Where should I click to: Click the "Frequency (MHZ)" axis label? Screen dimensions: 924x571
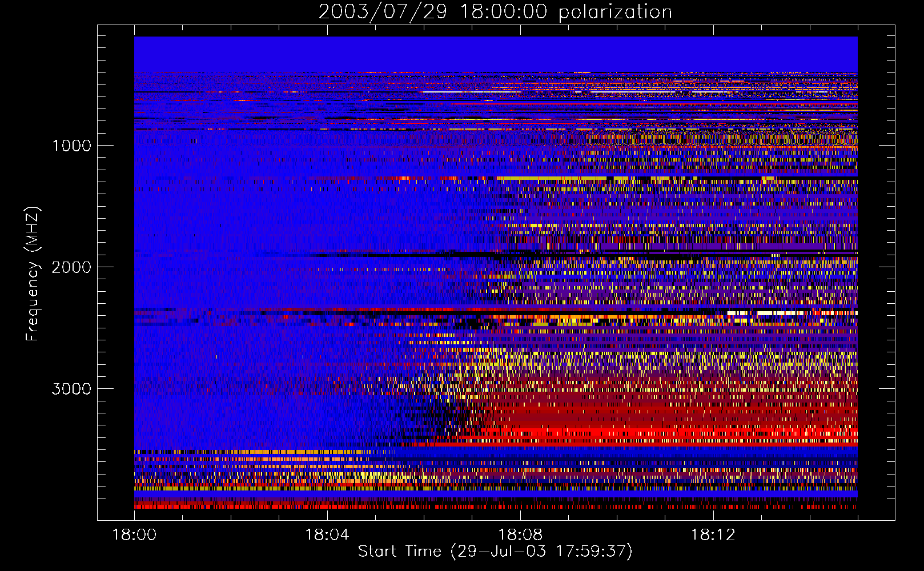pos(32,274)
